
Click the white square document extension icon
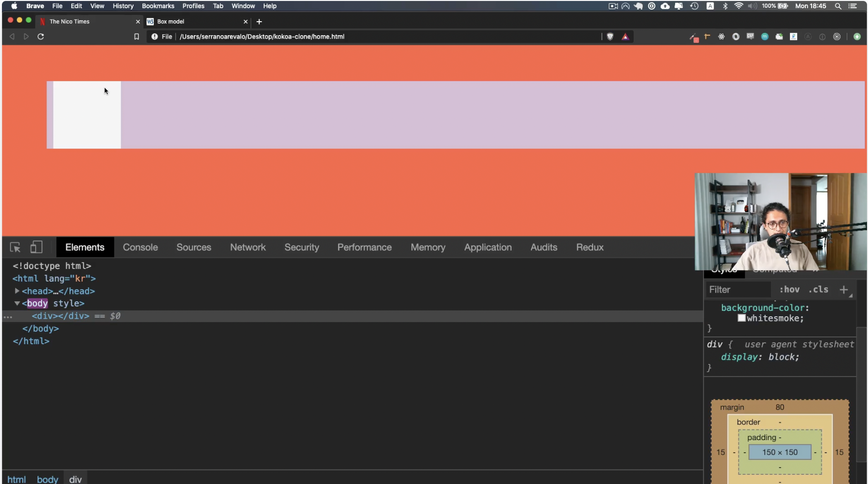click(794, 37)
